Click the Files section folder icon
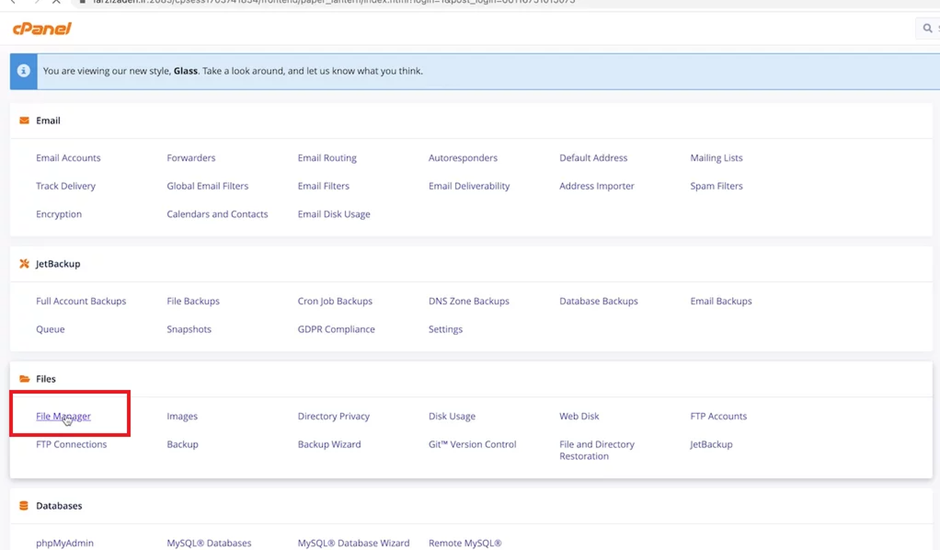This screenshot has width=940, height=550. [24, 379]
